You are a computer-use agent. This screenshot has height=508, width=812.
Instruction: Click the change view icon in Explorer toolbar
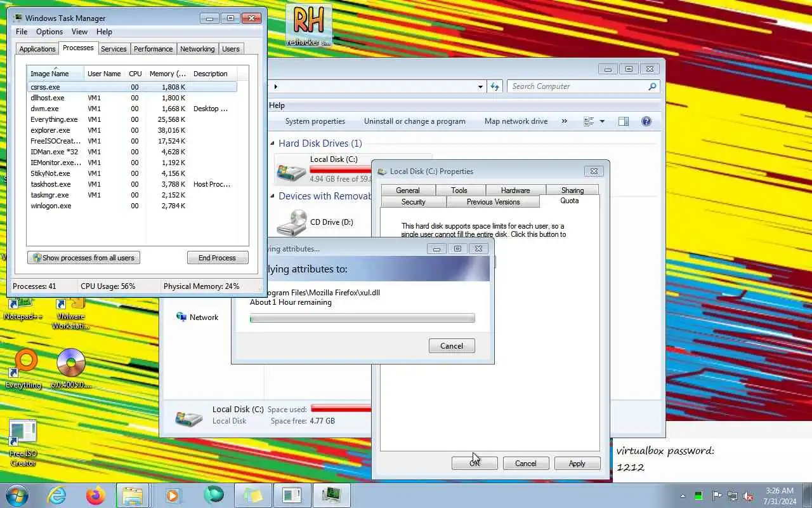pos(589,121)
